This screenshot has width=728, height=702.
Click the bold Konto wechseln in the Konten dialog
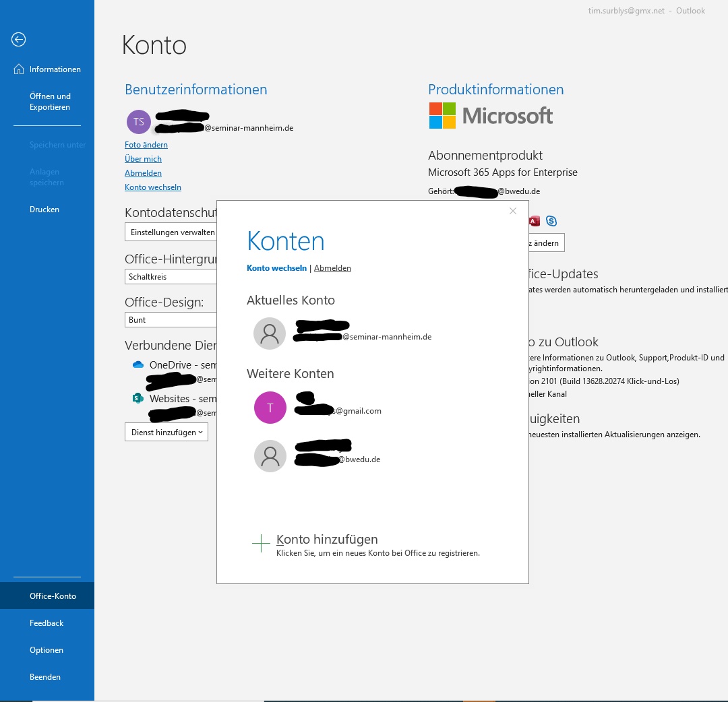(x=277, y=267)
